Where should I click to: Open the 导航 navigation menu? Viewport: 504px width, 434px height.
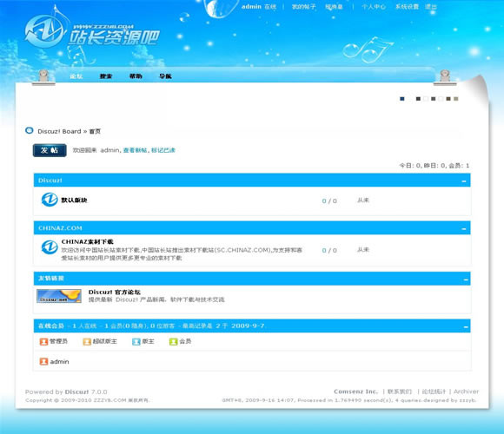click(165, 76)
